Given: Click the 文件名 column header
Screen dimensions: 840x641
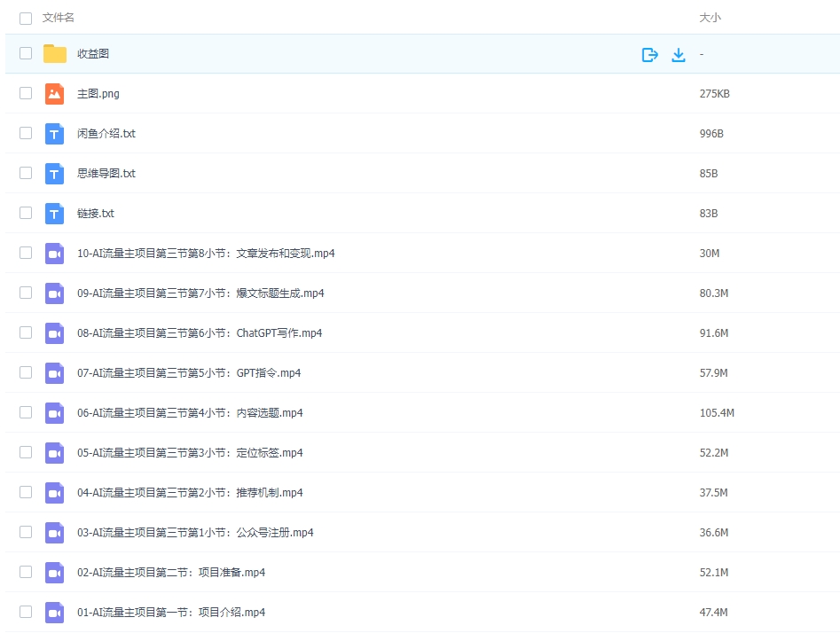Looking at the screenshot, I should click(58, 17).
